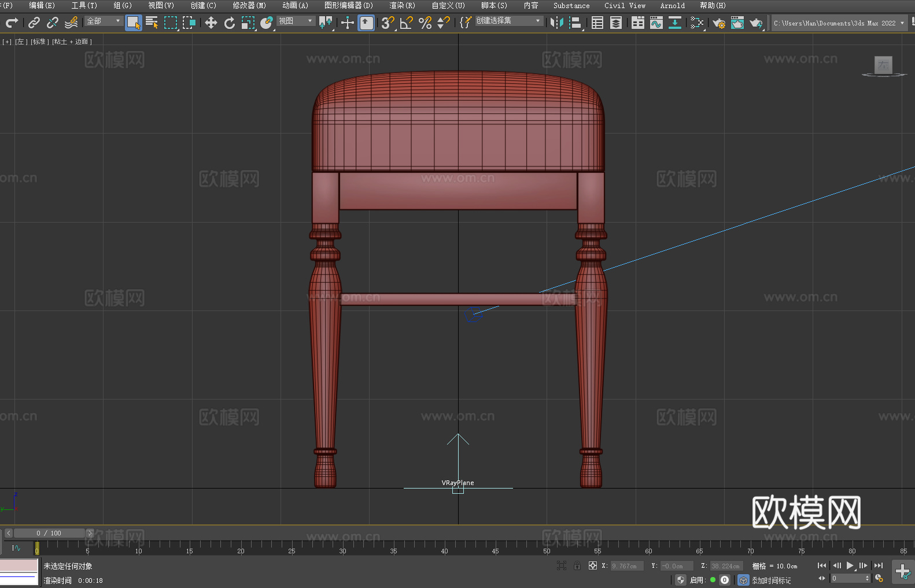Open the Arnold menu
The height and width of the screenshot is (588, 915).
[x=673, y=5]
